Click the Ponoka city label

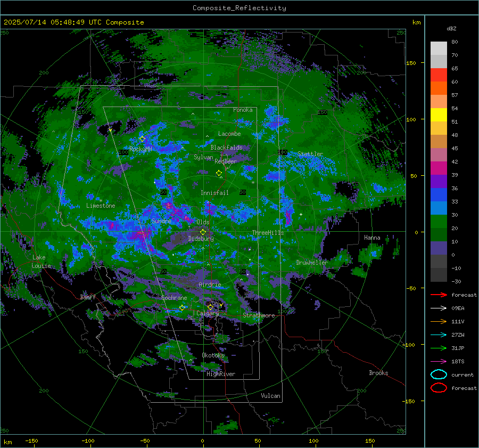(243, 110)
